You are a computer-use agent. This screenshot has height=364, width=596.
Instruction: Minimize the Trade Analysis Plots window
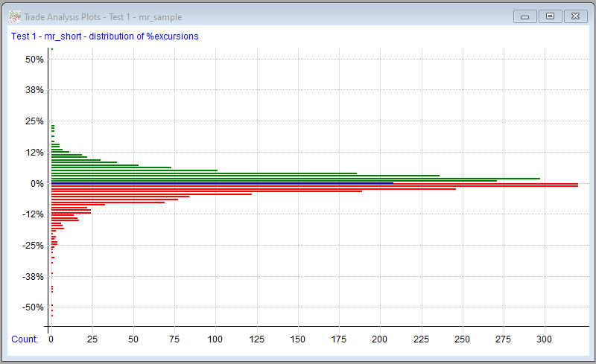point(525,16)
